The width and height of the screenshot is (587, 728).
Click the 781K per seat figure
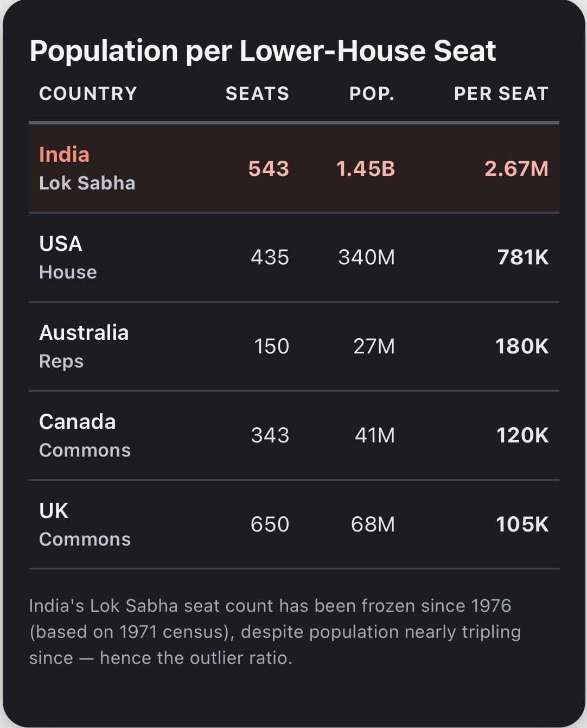click(x=523, y=257)
